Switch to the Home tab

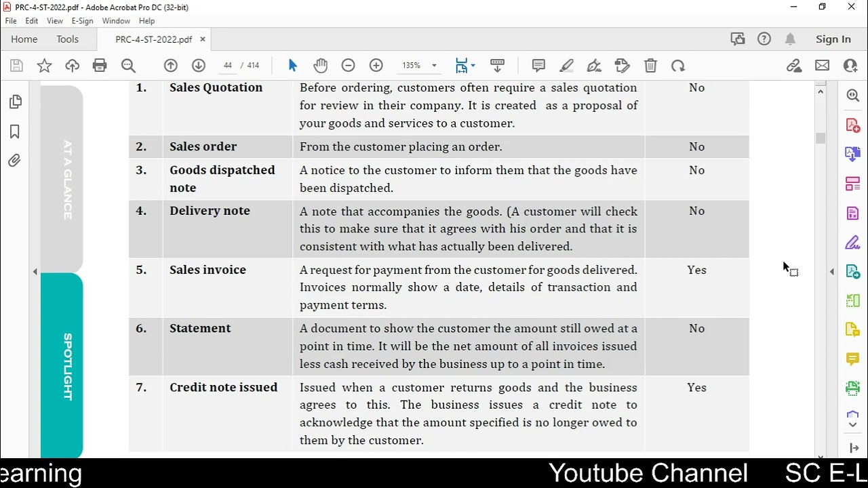(x=24, y=39)
